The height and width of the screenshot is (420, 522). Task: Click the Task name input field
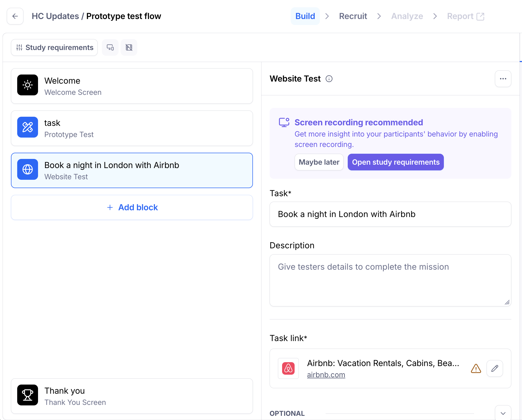pyautogui.click(x=390, y=214)
